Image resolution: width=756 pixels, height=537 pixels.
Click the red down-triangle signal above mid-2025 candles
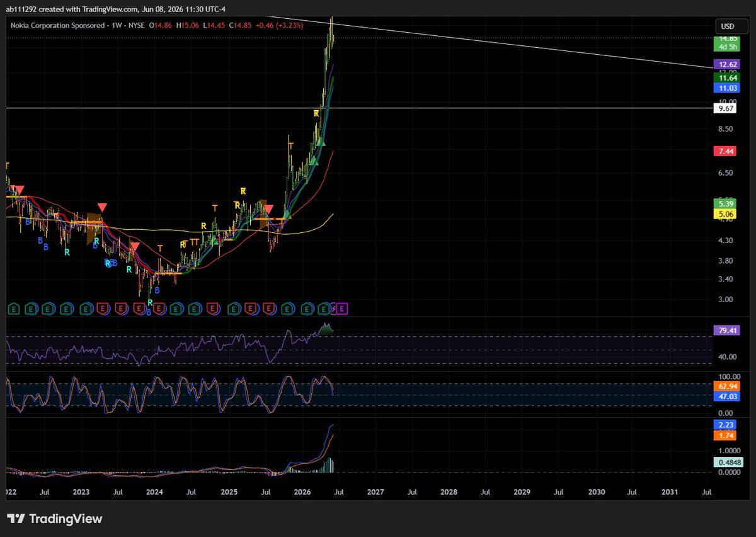[268, 208]
